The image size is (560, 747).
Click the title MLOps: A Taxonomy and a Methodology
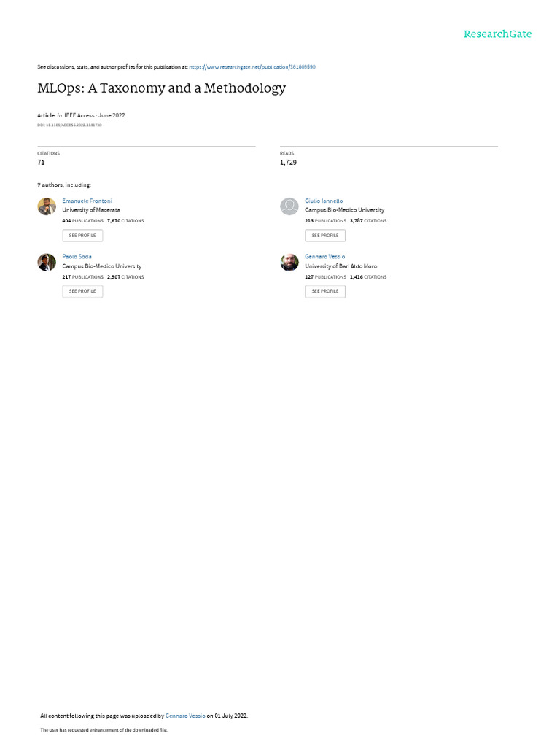[x=162, y=88]
